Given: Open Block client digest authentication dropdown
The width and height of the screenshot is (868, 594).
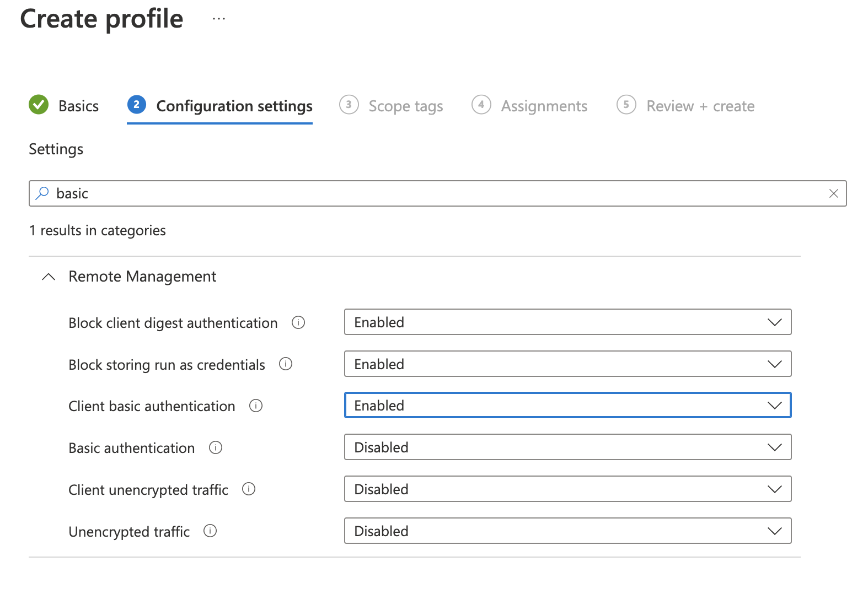Looking at the screenshot, I should [567, 322].
